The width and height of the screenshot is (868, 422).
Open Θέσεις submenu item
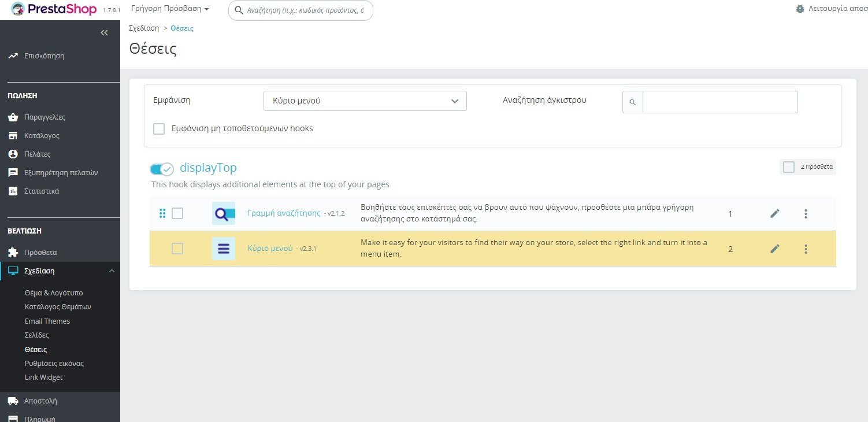pyautogui.click(x=36, y=350)
